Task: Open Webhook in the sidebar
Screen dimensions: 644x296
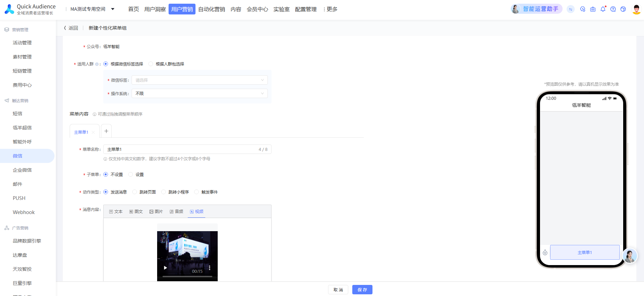Action: 24,212
